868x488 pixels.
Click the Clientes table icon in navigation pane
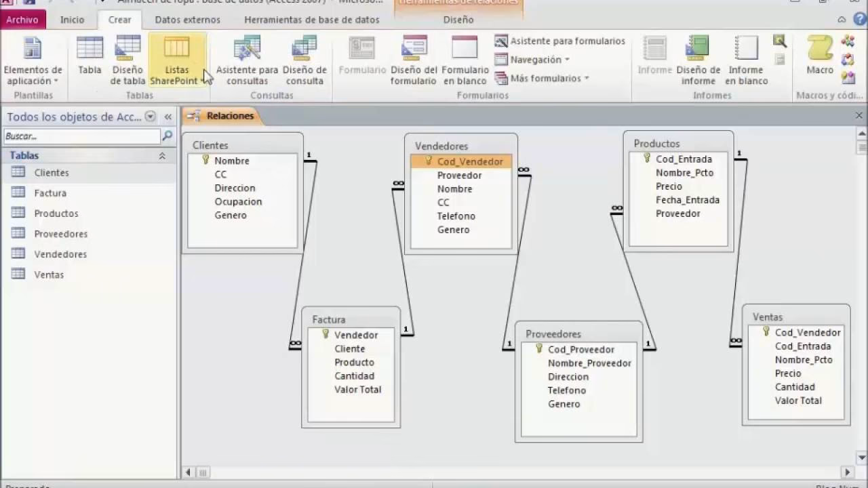click(18, 173)
